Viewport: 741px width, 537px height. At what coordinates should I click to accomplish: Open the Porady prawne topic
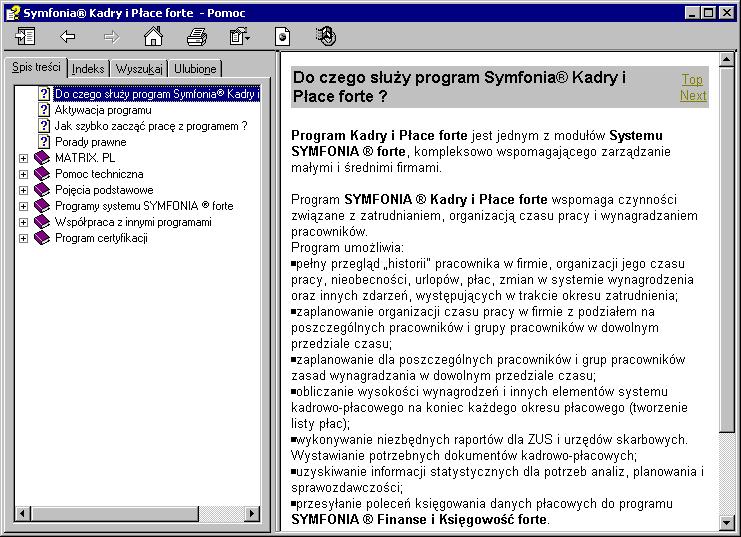click(91, 142)
